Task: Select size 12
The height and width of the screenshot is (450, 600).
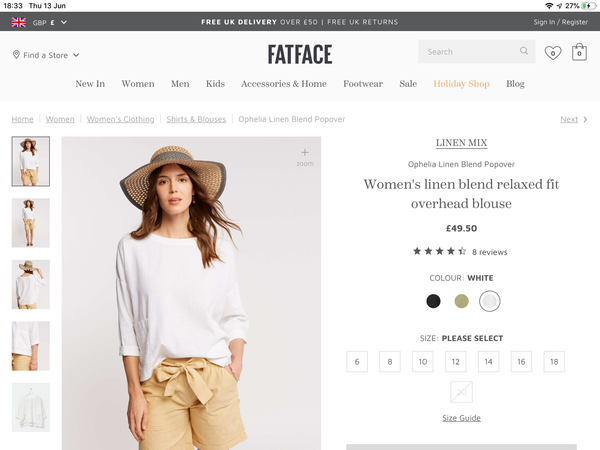Action: pos(456,362)
